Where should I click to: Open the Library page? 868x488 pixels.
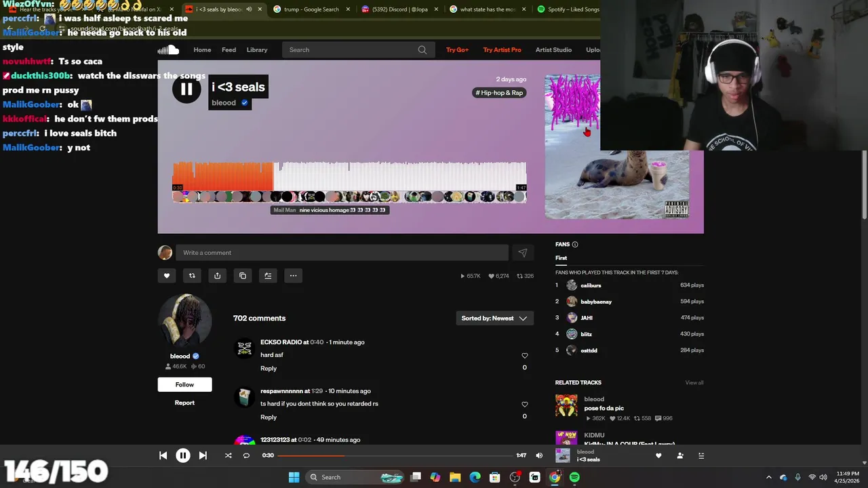pyautogui.click(x=257, y=49)
